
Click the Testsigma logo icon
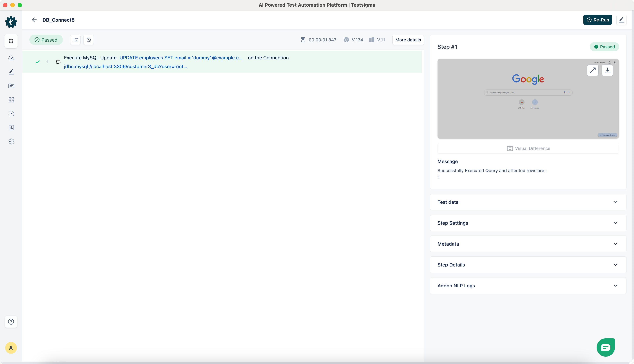pos(11,22)
